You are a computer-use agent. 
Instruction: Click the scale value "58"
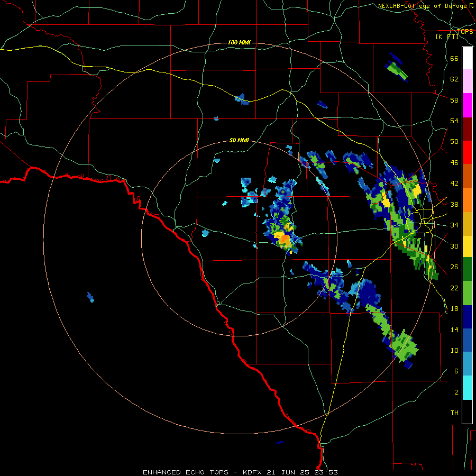454,100
